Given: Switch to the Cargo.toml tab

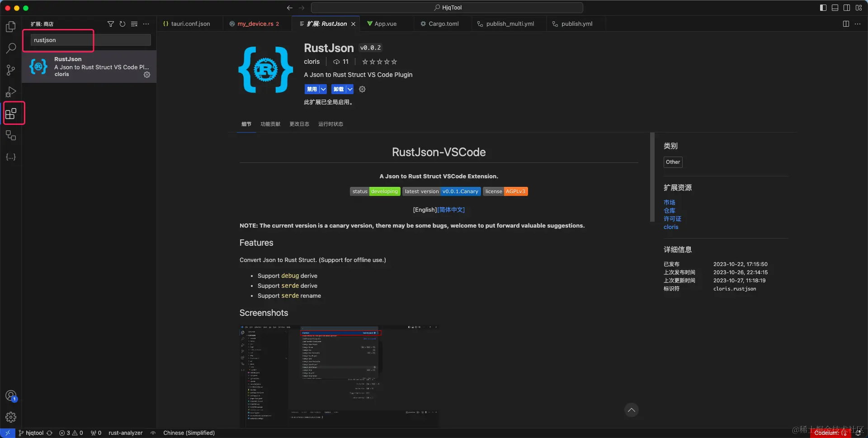Looking at the screenshot, I should pos(443,24).
